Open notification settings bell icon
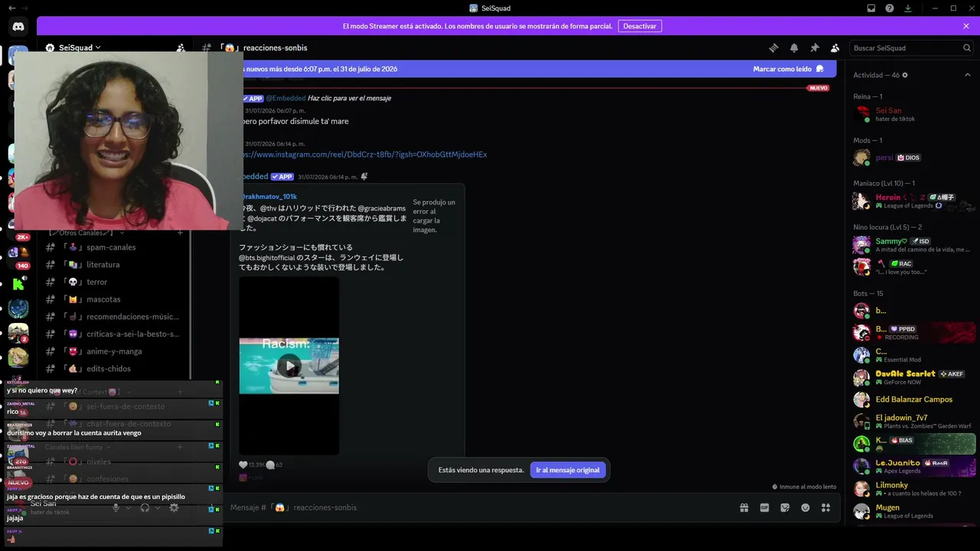The height and width of the screenshot is (551, 980). point(794,47)
